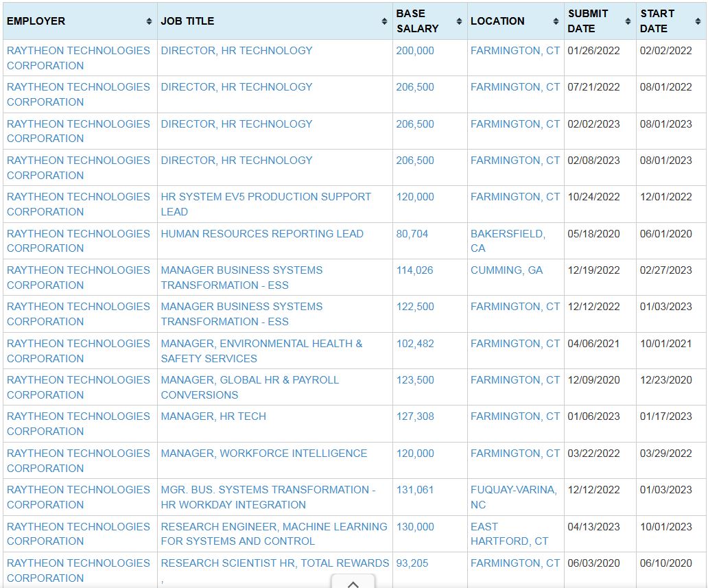Click the 102,482 base salary link

point(415,344)
